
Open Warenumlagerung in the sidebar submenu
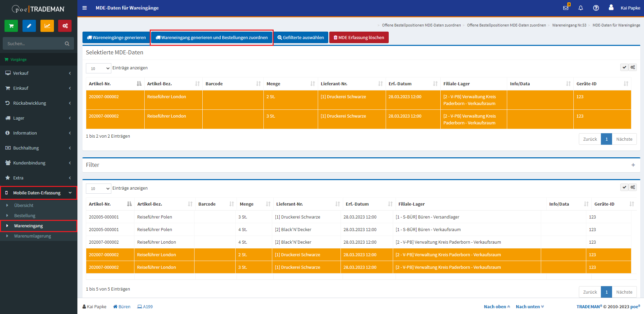click(33, 236)
